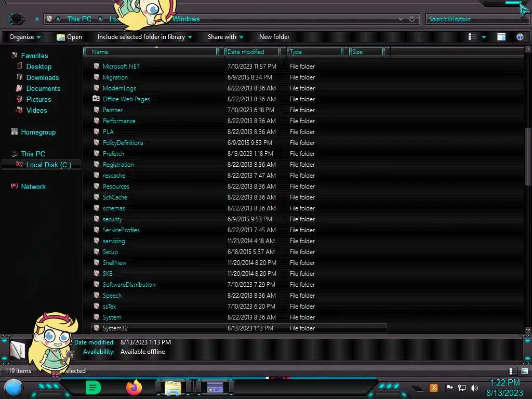The width and height of the screenshot is (532, 399).
Task: Select the servicing folder name
Action: point(114,241)
